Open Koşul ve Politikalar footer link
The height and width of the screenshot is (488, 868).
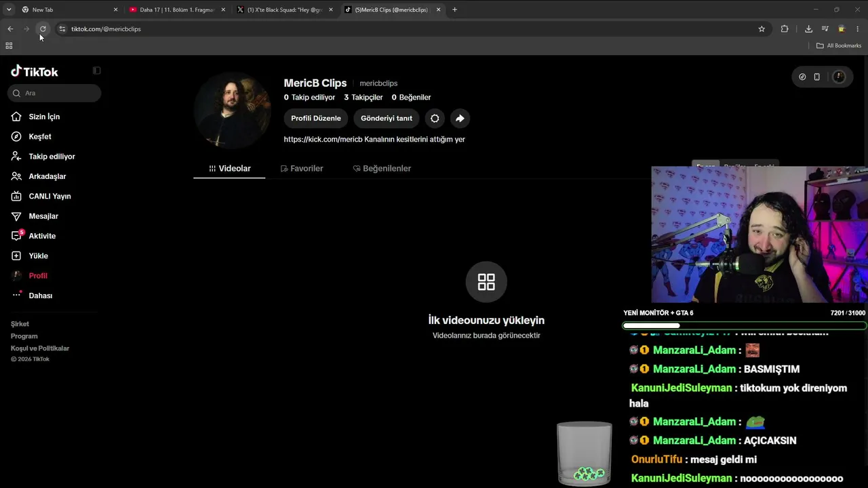click(x=40, y=348)
